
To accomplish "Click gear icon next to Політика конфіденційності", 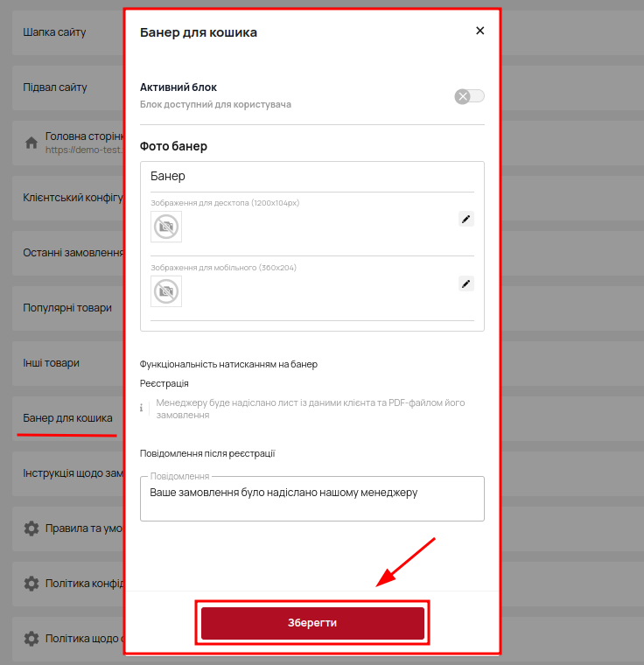I will [31, 584].
